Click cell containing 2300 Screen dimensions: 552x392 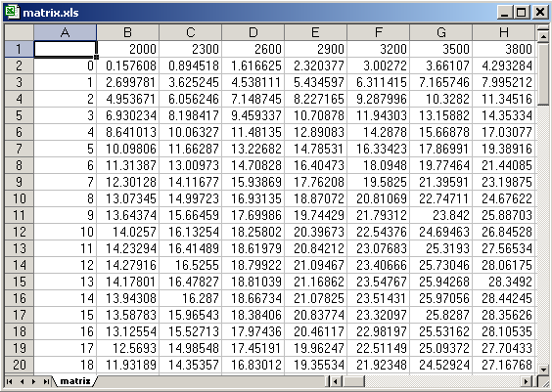click(191, 49)
